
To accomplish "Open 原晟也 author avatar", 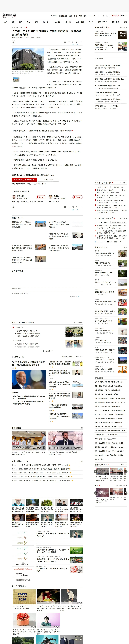I will (x=51, y=197).
